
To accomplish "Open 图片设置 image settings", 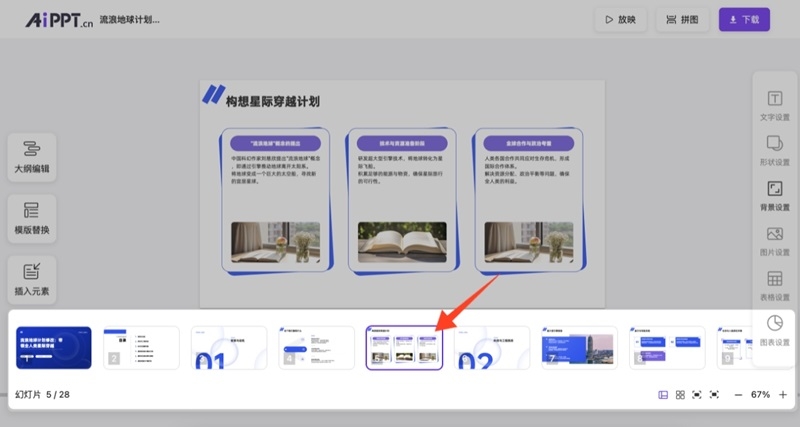I will click(774, 240).
